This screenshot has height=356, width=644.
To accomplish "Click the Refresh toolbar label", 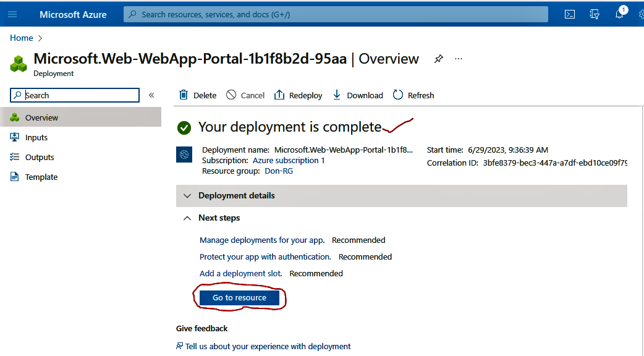I will [421, 95].
